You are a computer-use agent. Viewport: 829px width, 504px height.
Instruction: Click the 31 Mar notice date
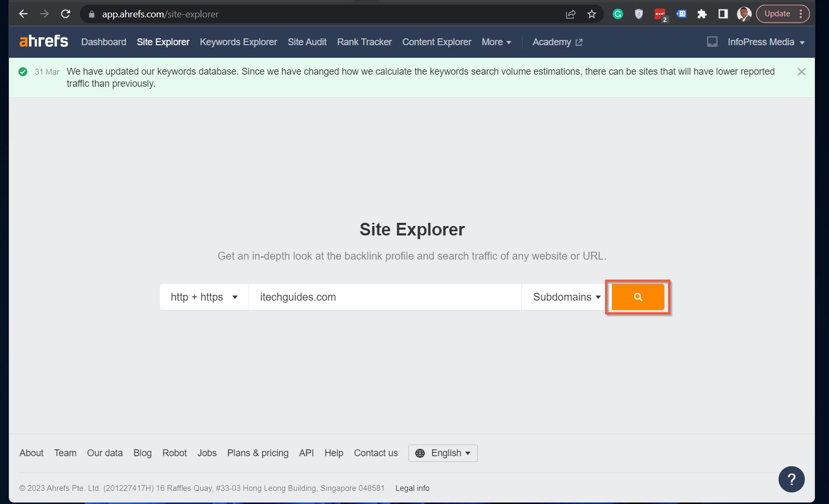pyautogui.click(x=47, y=72)
